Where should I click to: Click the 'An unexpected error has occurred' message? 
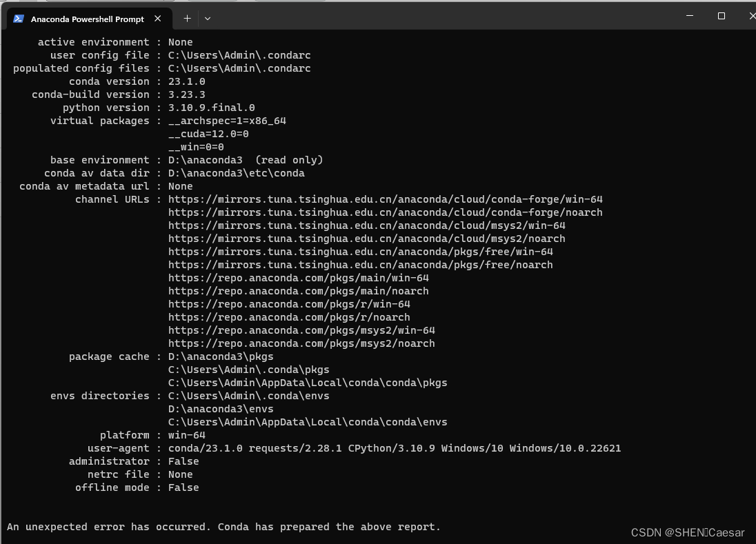tap(223, 527)
